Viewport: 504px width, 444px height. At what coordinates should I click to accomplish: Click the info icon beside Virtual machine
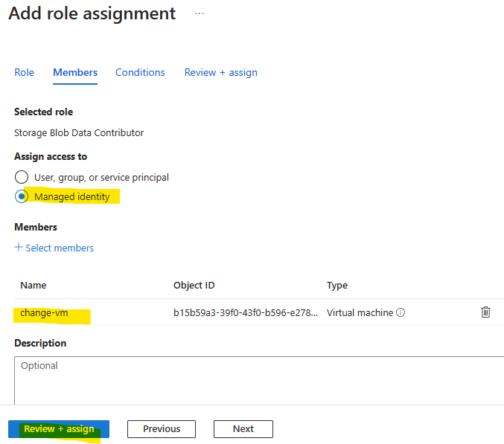pyautogui.click(x=401, y=312)
